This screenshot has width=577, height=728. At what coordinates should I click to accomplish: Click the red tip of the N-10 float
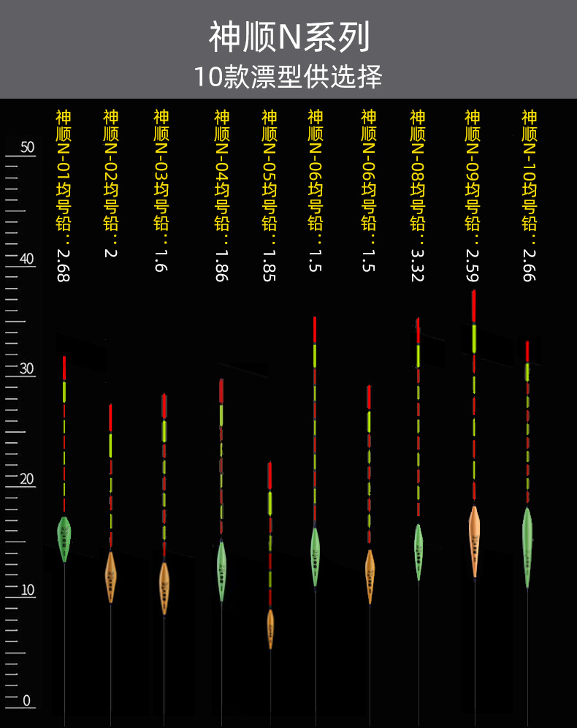pyautogui.click(x=527, y=352)
